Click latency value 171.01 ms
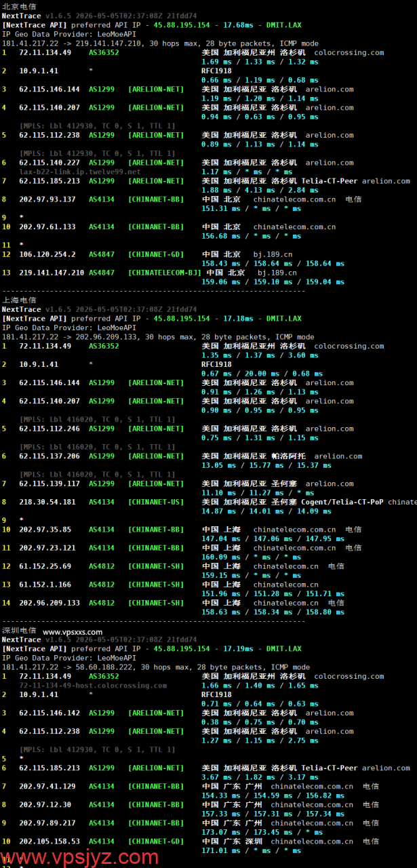This screenshot has width=417, height=868. [221, 850]
